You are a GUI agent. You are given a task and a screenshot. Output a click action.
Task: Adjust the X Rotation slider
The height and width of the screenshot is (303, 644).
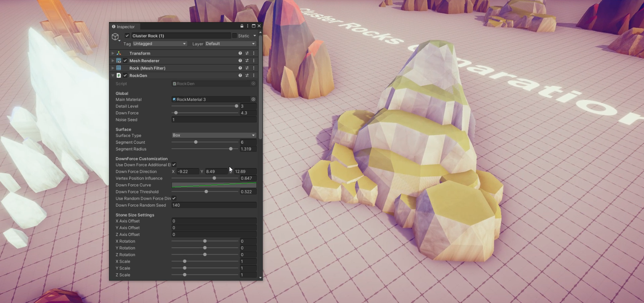click(x=205, y=241)
